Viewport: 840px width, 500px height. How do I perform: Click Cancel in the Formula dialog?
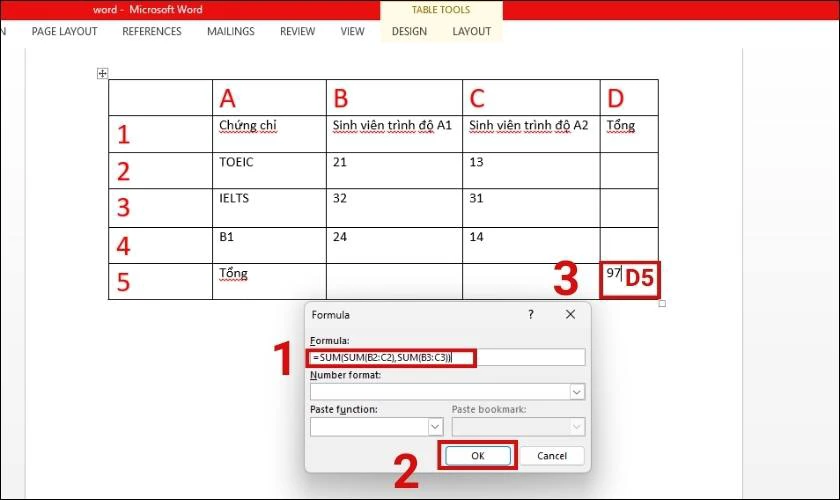[552, 456]
